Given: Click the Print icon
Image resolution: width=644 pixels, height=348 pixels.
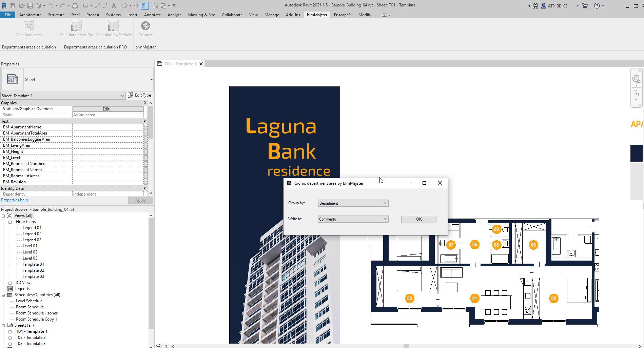Looking at the screenshot, I should click(x=75, y=6).
